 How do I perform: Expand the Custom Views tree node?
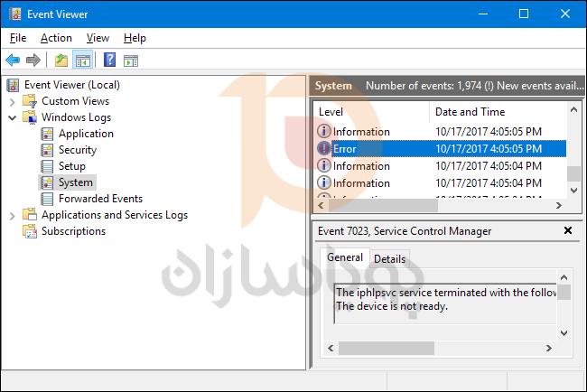13,101
